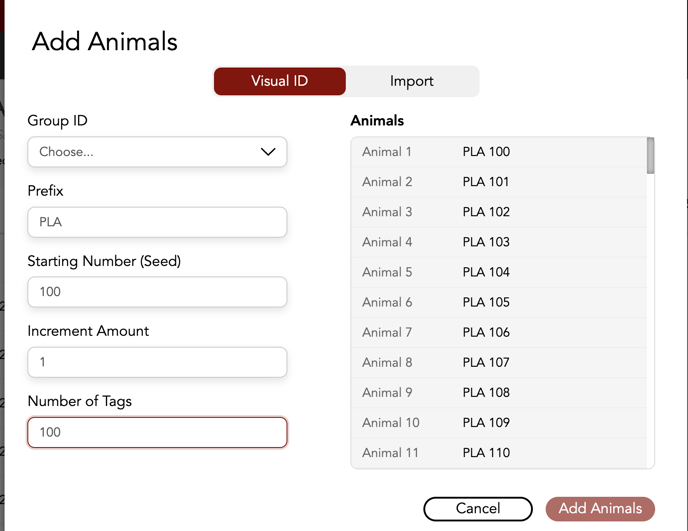The width and height of the screenshot is (688, 531).
Task: Pick the Animal 6 row PLA 105
Action: [x=500, y=302]
